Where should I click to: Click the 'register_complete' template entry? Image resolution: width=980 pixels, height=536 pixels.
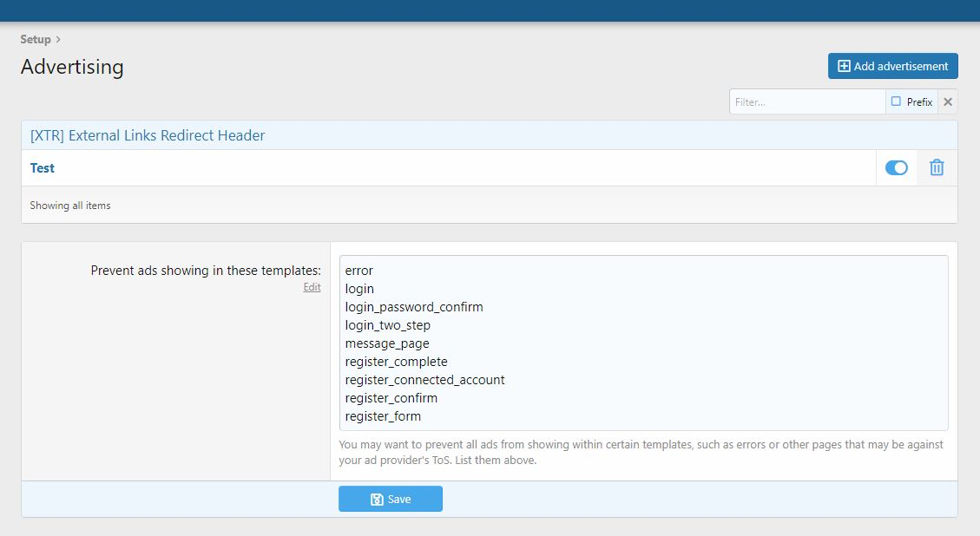(396, 362)
